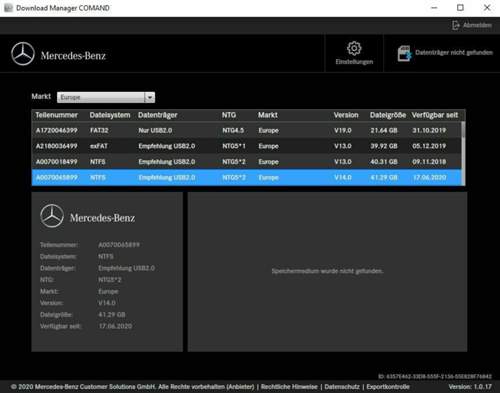This screenshot has width=500, height=393.
Task: Select row with part number A1720046399
Action: pyautogui.click(x=246, y=130)
